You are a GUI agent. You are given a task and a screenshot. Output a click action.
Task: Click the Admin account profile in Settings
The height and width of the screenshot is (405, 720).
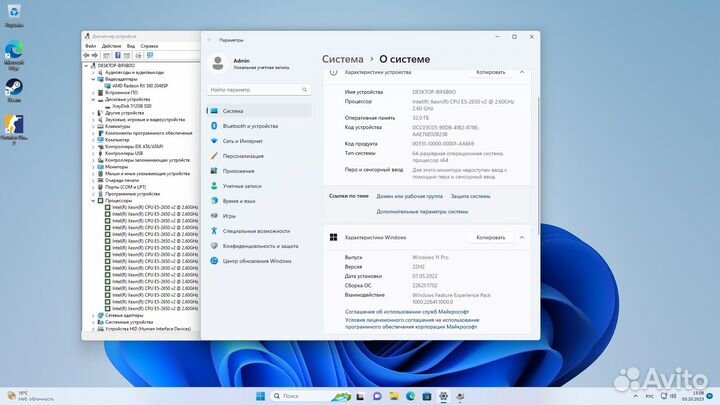(x=250, y=63)
